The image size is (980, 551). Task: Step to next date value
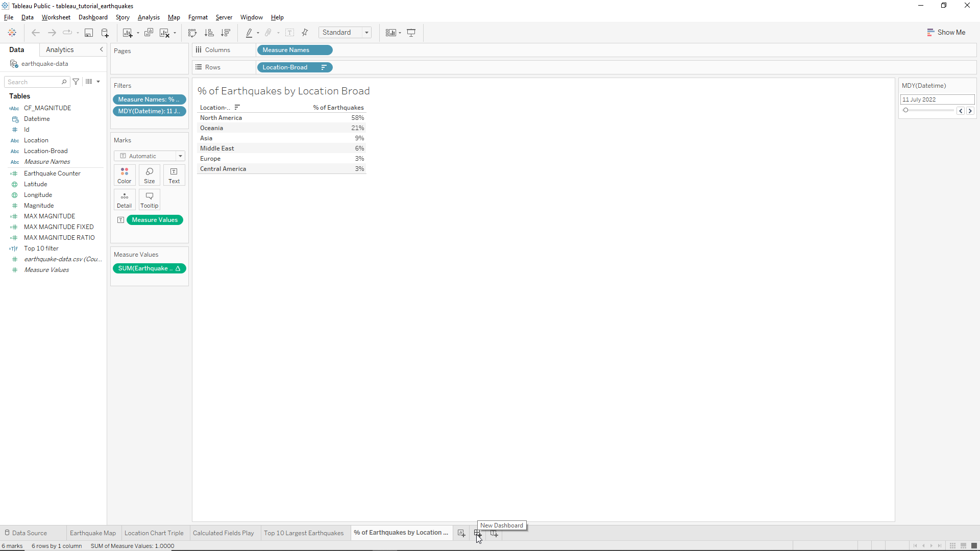(970, 111)
